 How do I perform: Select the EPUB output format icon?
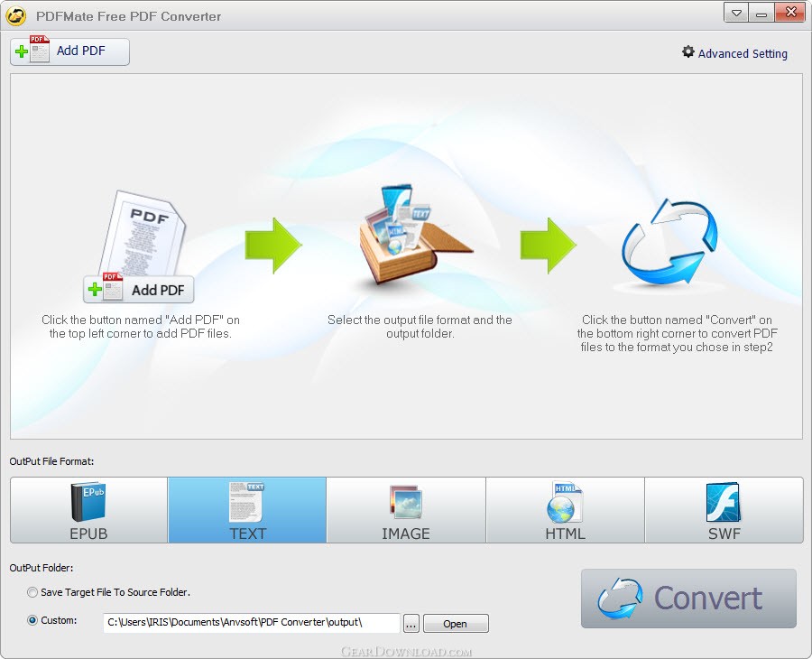[x=88, y=510]
